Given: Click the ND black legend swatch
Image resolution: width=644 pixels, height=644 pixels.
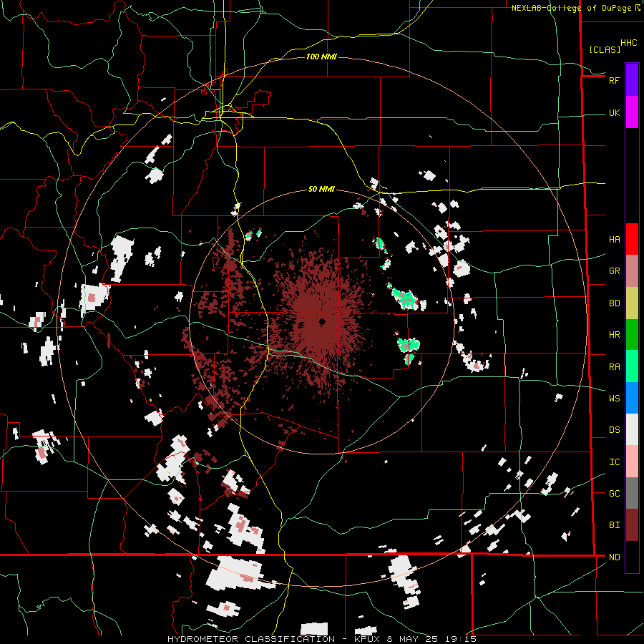Looking at the screenshot, I should (x=632, y=557).
